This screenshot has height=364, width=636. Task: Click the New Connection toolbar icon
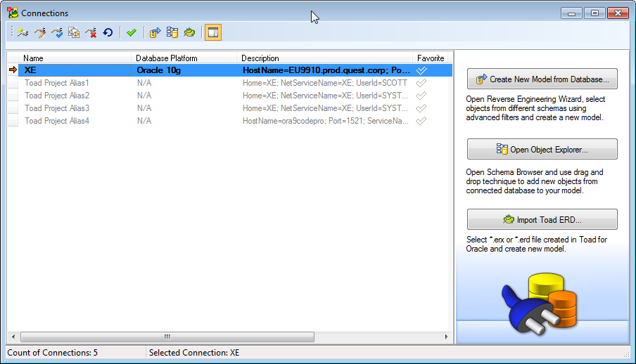pos(23,32)
